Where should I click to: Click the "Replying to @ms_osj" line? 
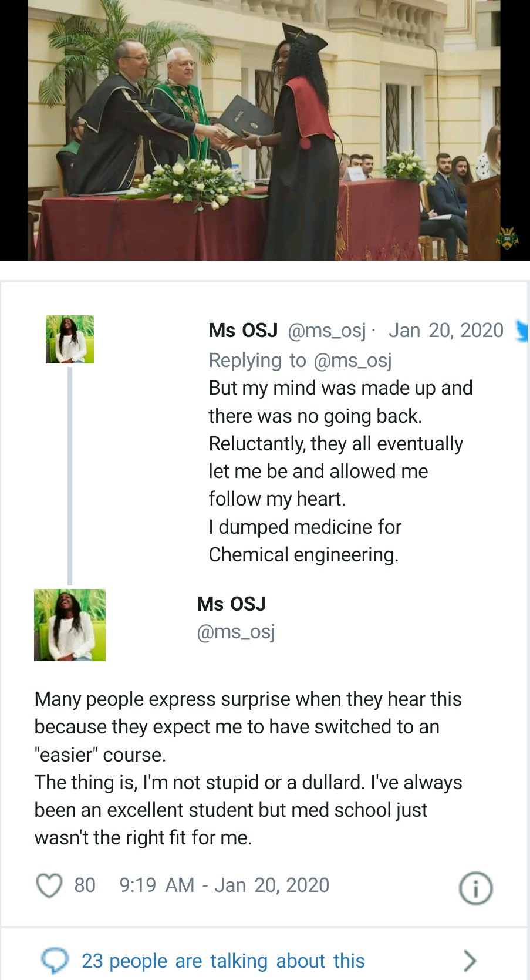point(300,360)
